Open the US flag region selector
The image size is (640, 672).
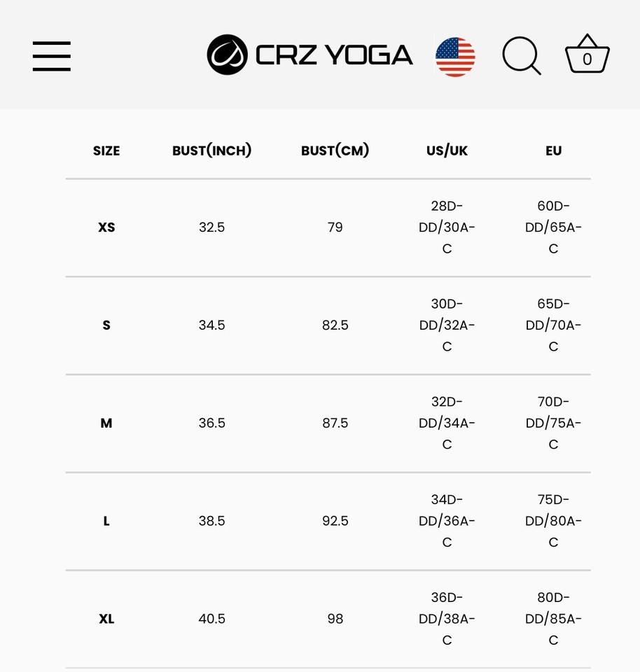coord(455,57)
